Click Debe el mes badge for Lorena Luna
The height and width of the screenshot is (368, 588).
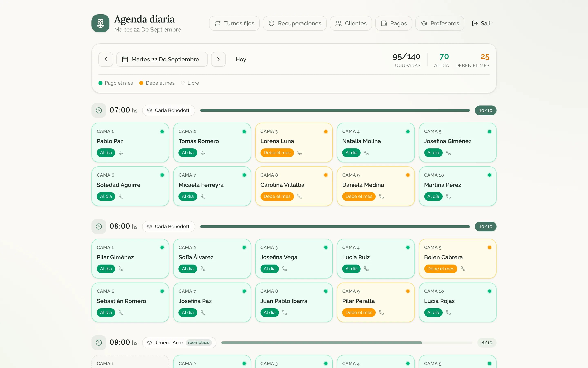pyautogui.click(x=277, y=153)
